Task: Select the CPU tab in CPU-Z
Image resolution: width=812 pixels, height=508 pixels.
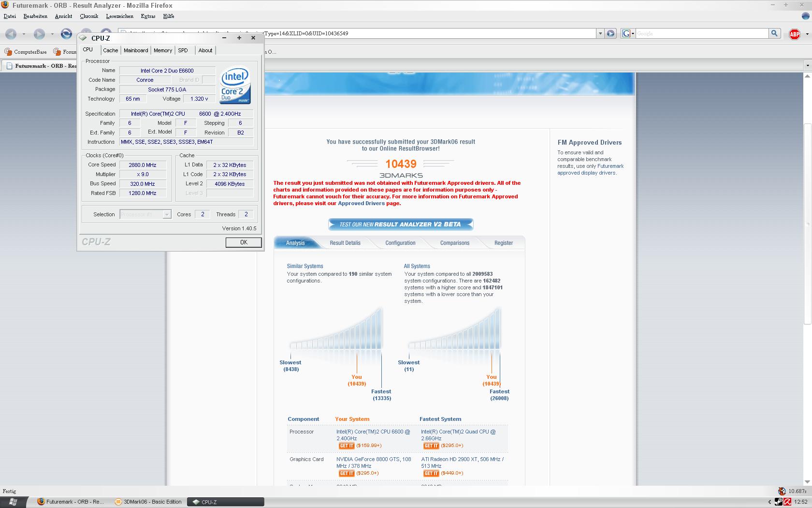Action: (x=88, y=49)
